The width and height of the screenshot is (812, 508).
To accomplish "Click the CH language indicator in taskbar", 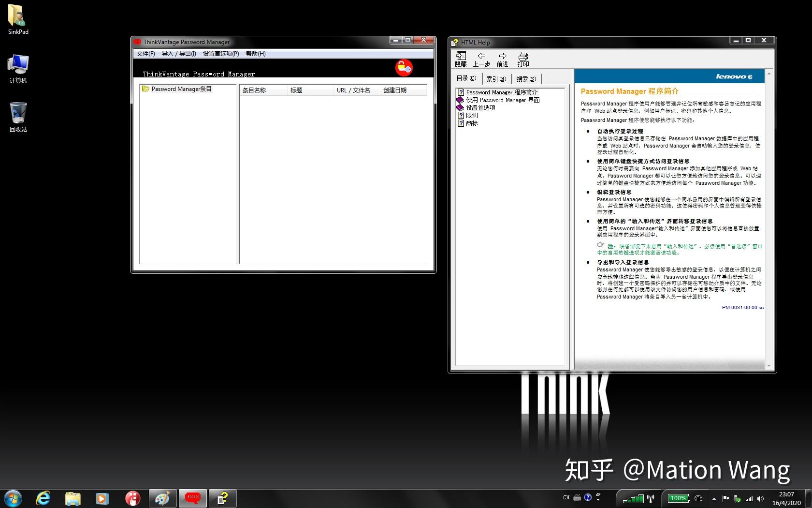I will pos(565,498).
